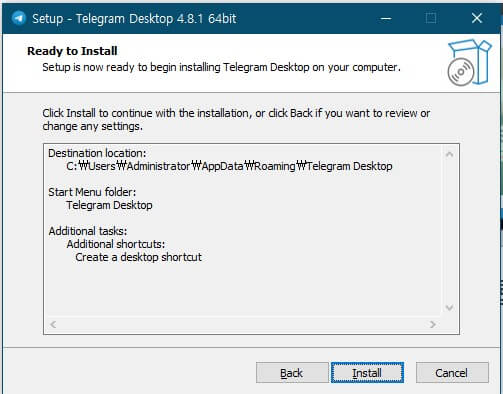Screen dimensions: 503x394
Task: Click the summary box's right arrow
Action: pyautogui.click(x=433, y=324)
